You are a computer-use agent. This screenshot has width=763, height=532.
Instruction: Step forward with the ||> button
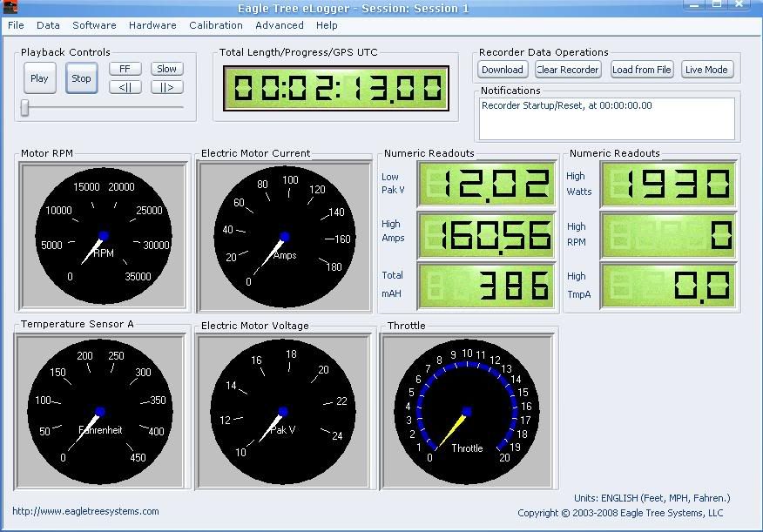[166, 87]
